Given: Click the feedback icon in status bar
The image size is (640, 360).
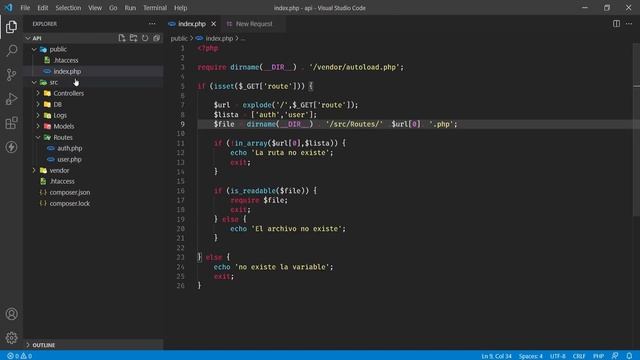Looking at the screenshot, I should pyautogui.click(x=615, y=356).
